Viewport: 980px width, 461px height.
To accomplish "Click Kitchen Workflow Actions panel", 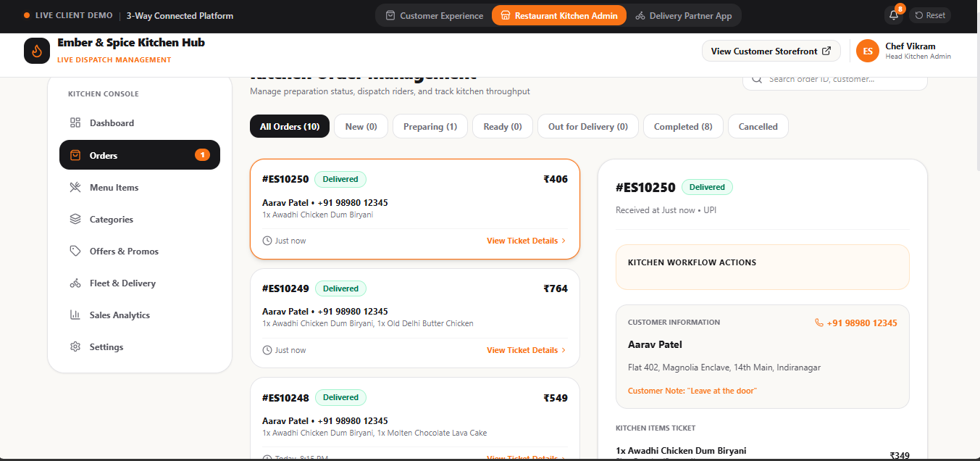I will 763,267.
